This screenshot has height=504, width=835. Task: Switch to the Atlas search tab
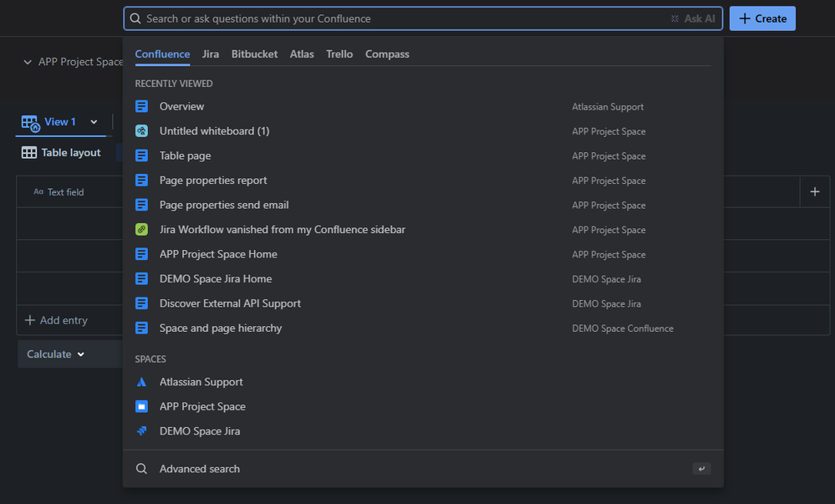302,54
